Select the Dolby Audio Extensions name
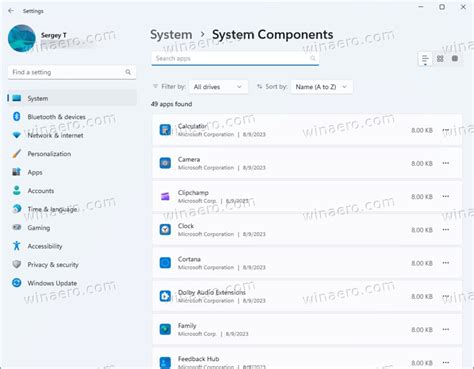This screenshot has width=474, height=369. (212, 293)
